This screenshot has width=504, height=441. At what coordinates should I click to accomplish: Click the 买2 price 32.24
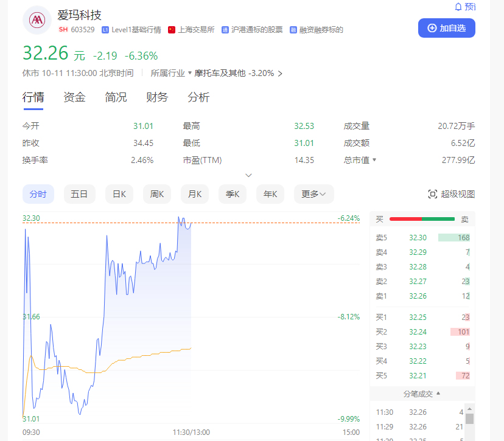point(418,332)
